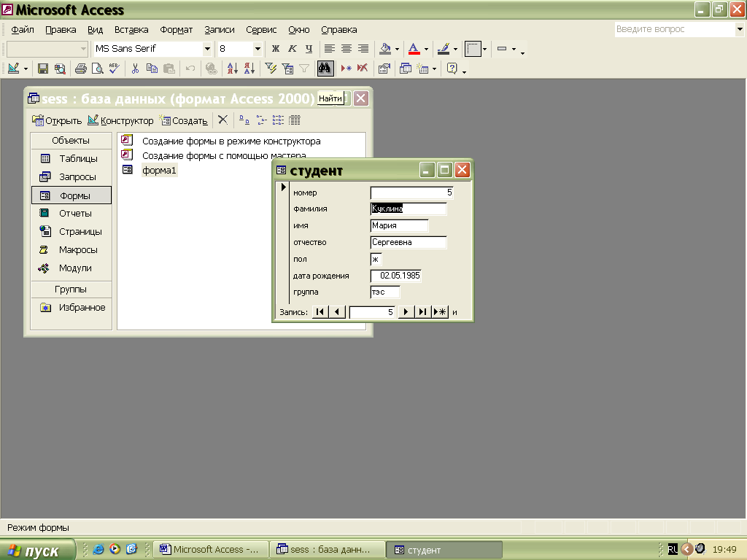Image resolution: width=747 pixels, height=560 pixels.
Task: Click the Help question mark icon
Action: pyautogui.click(x=452, y=69)
